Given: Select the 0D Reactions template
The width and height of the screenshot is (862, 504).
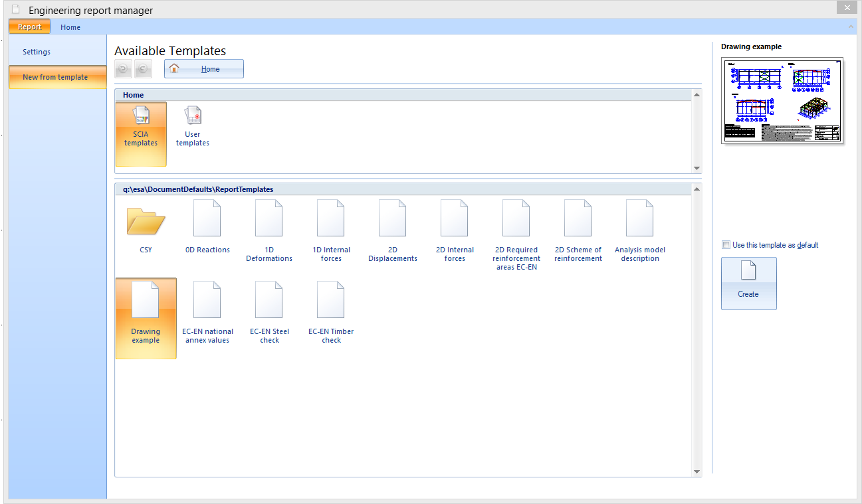Looking at the screenshot, I should [x=207, y=229].
